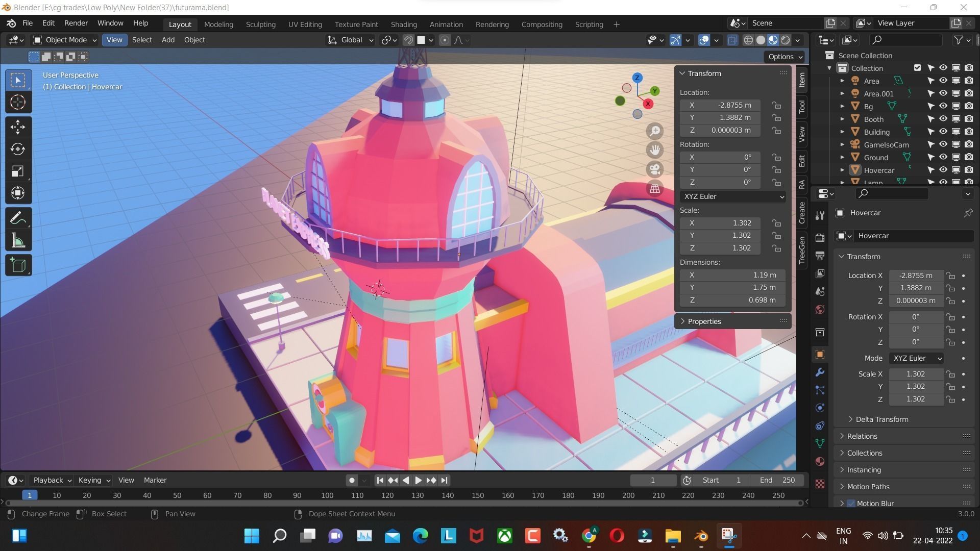Screen dimensions: 980x551
Task: Toggle camera view icon in viewport
Action: point(655,169)
